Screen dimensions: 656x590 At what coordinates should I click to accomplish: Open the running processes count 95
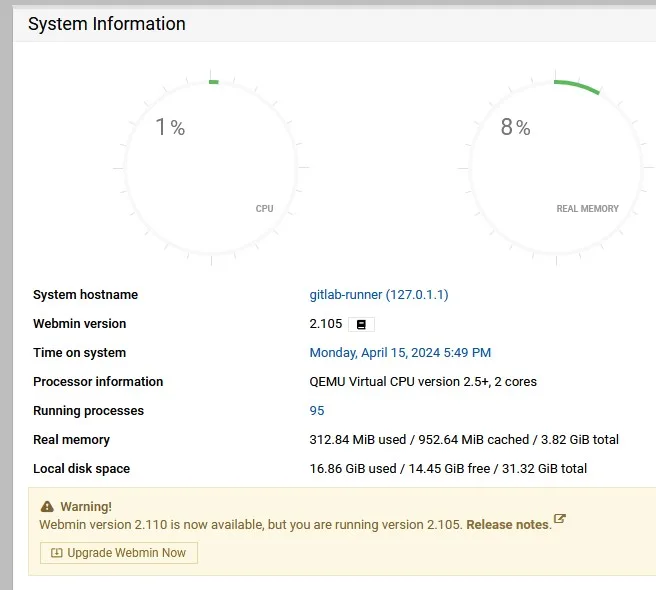point(317,411)
